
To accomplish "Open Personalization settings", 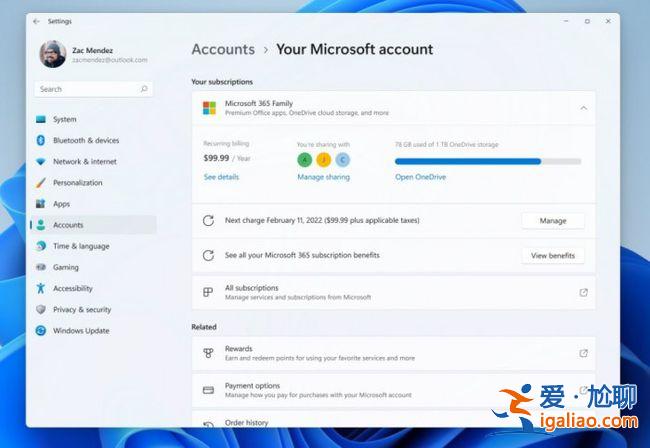I will (78, 183).
